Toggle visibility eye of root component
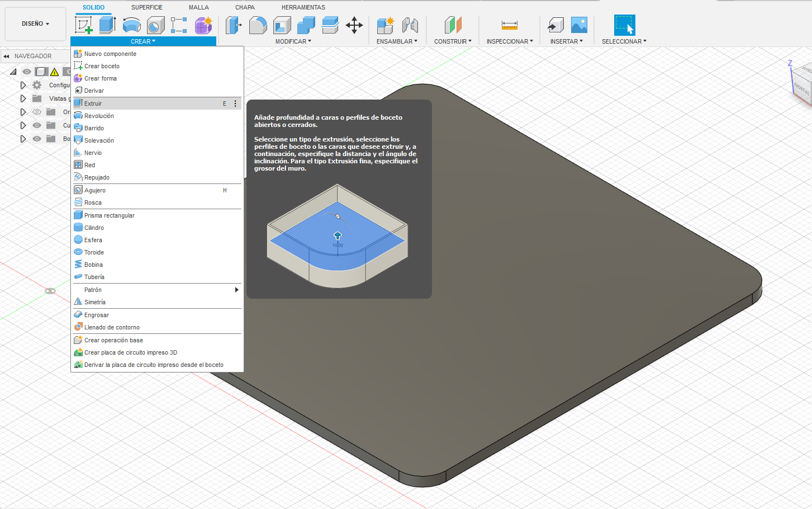Screen dimensions: 812x509 pyautogui.click(x=27, y=72)
